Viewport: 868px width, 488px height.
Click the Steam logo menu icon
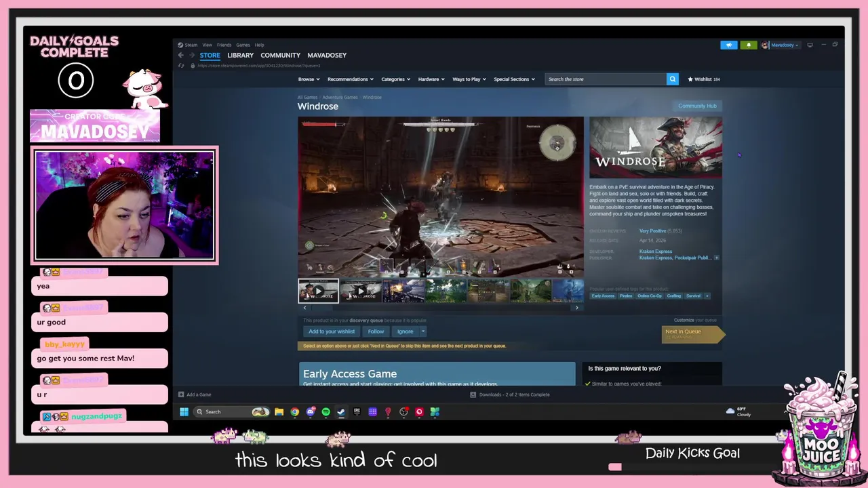click(180, 45)
